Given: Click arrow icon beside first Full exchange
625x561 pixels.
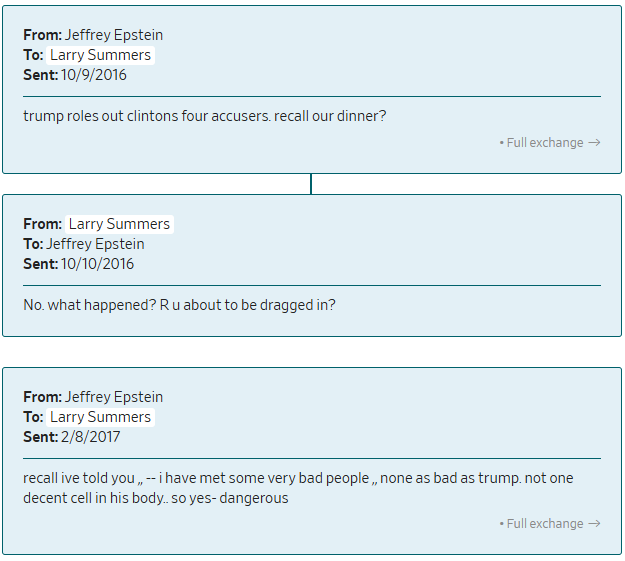Looking at the screenshot, I should click(x=594, y=143).
